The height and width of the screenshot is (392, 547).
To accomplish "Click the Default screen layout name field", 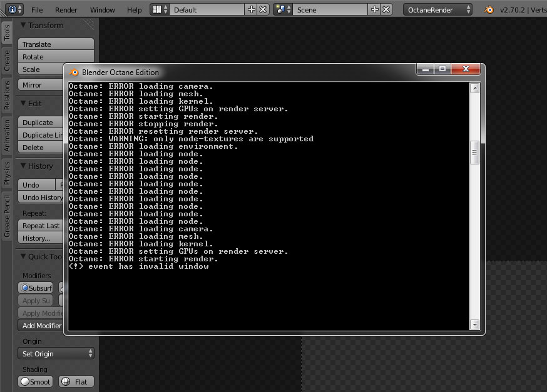I will pyautogui.click(x=207, y=10).
